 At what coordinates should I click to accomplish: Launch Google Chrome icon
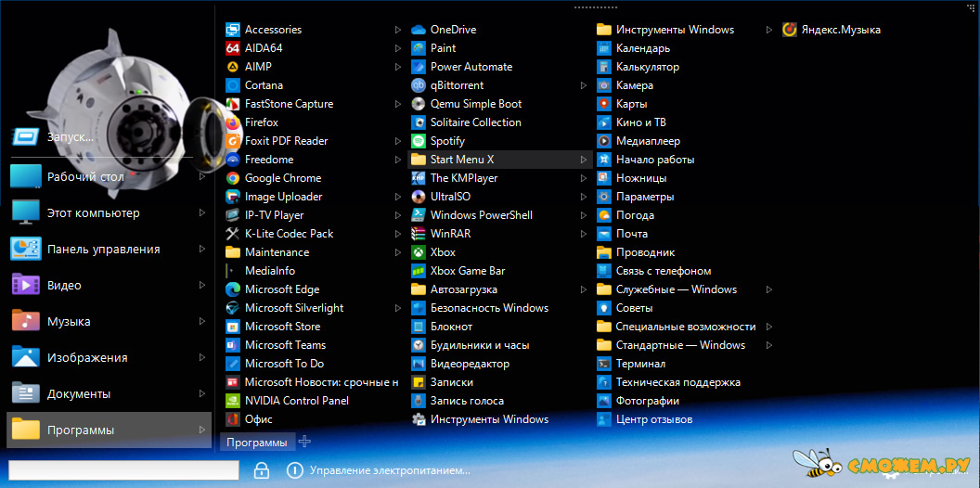point(233,178)
